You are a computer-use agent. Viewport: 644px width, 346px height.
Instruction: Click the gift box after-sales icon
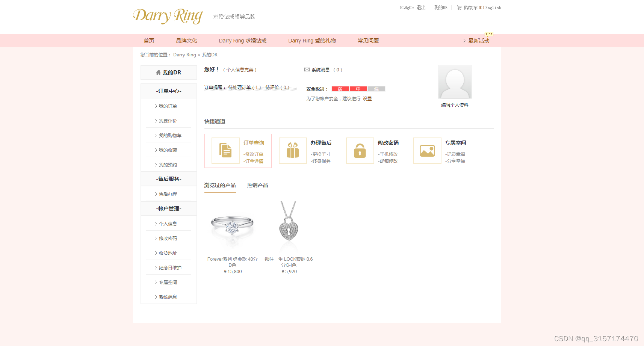[x=293, y=151]
